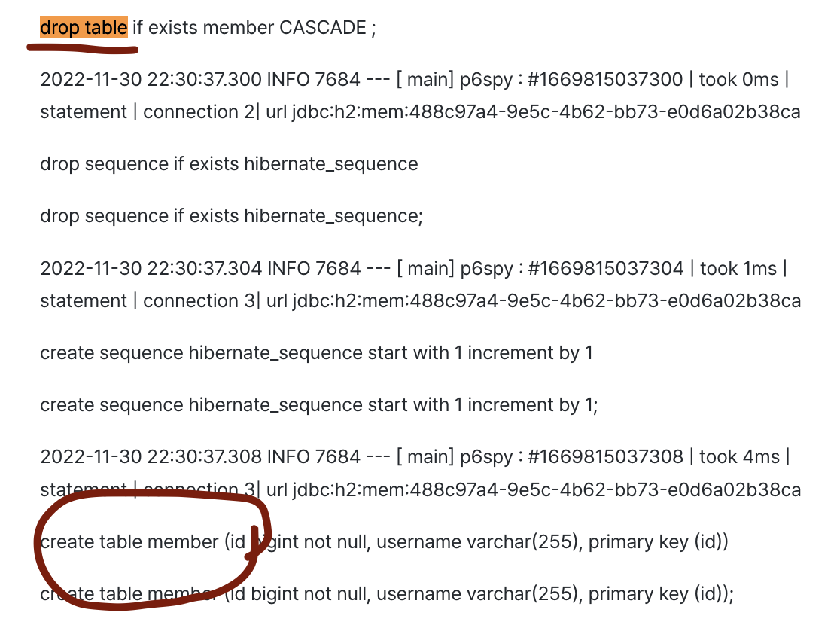Click the red underline beneath drop table
The height and width of the screenshot is (622, 840).
click(83, 49)
